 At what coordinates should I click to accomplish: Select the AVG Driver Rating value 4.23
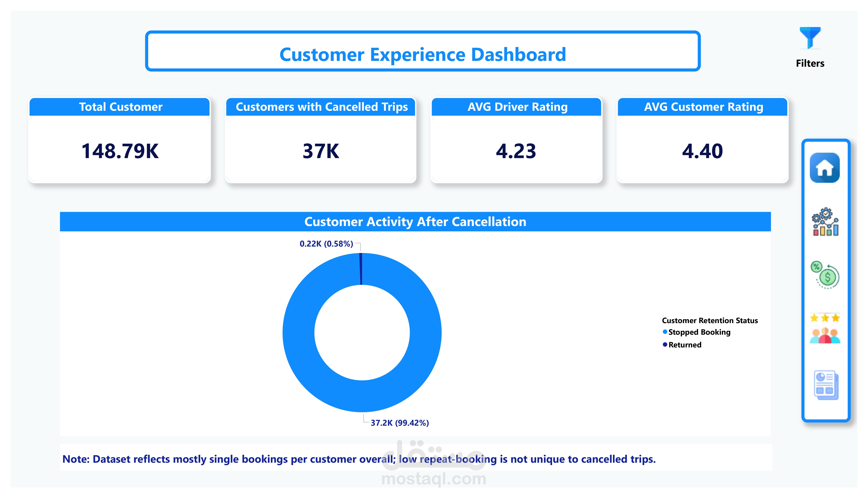coord(516,151)
